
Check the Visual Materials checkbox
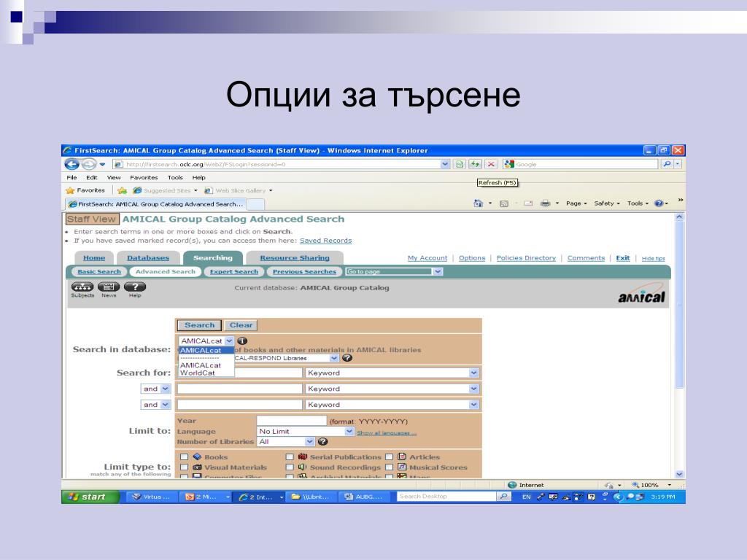point(184,467)
